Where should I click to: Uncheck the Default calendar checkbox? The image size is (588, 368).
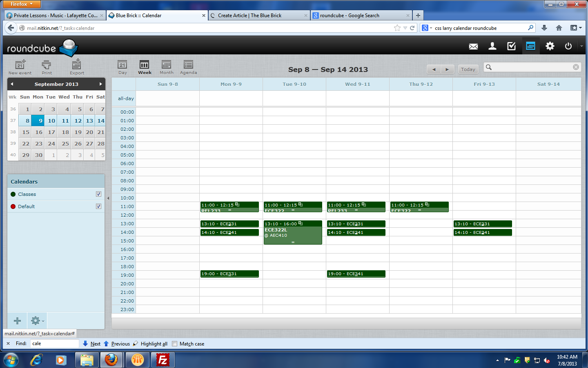click(98, 206)
